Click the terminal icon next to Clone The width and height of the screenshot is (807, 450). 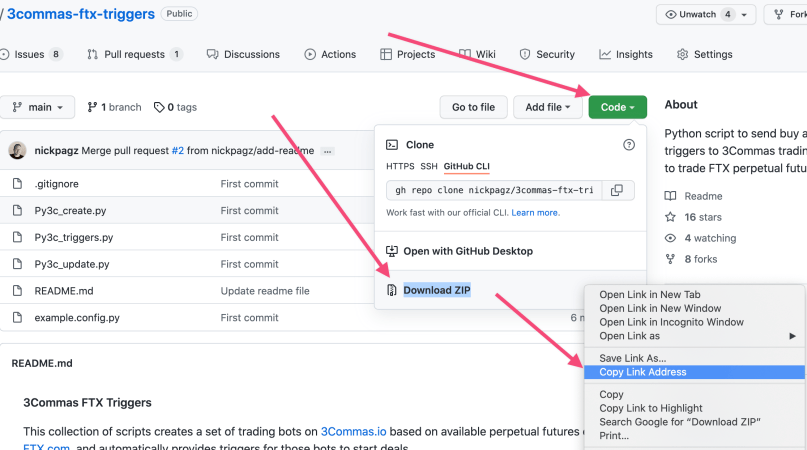coord(392,145)
